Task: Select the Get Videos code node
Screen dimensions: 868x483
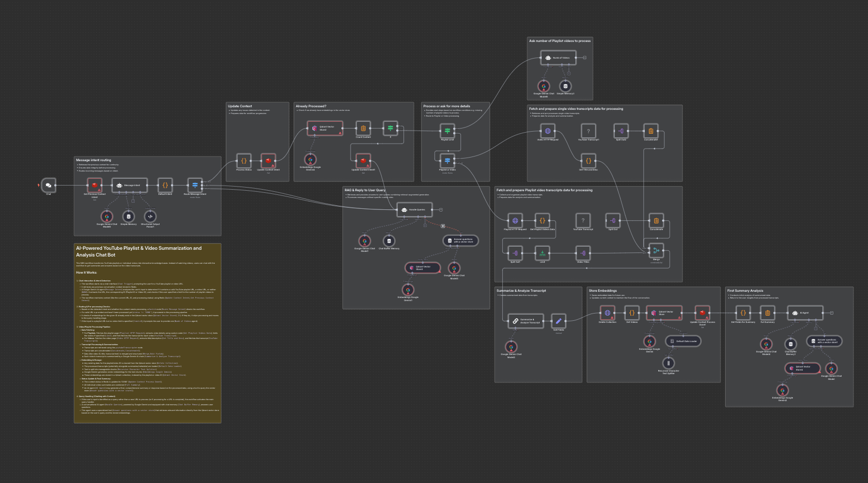Action: [x=632, y=313]
